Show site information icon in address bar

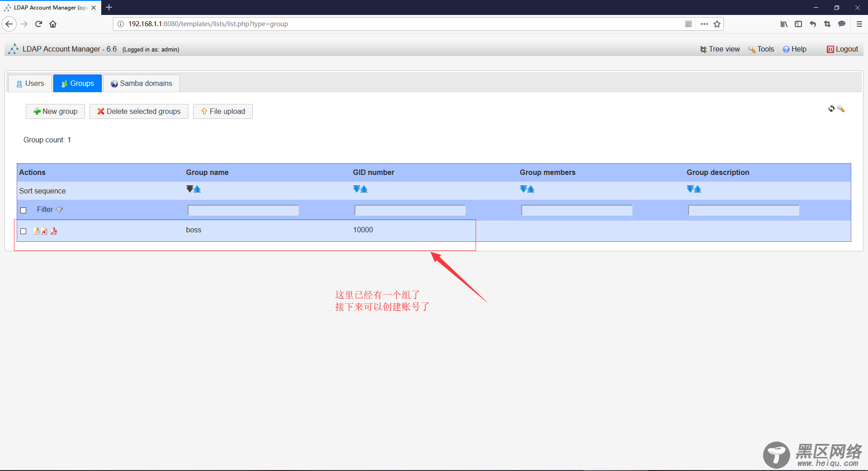[121, 24]
